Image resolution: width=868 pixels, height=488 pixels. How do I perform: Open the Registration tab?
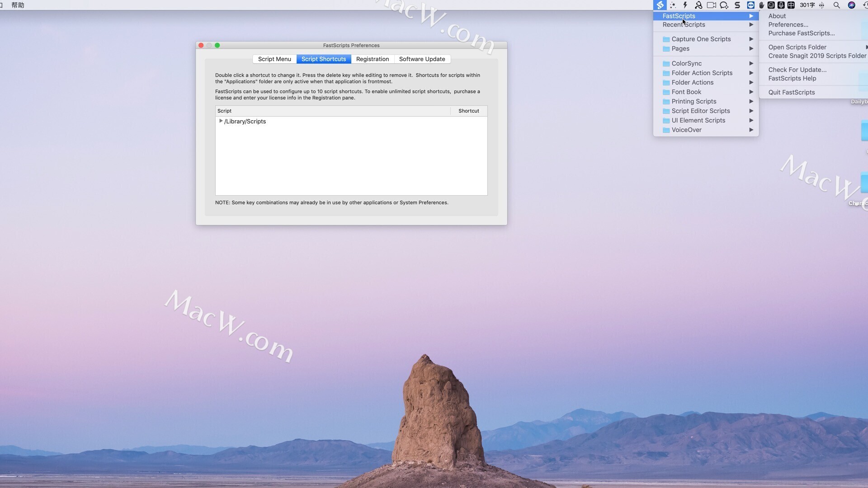(x=373, y=59)
